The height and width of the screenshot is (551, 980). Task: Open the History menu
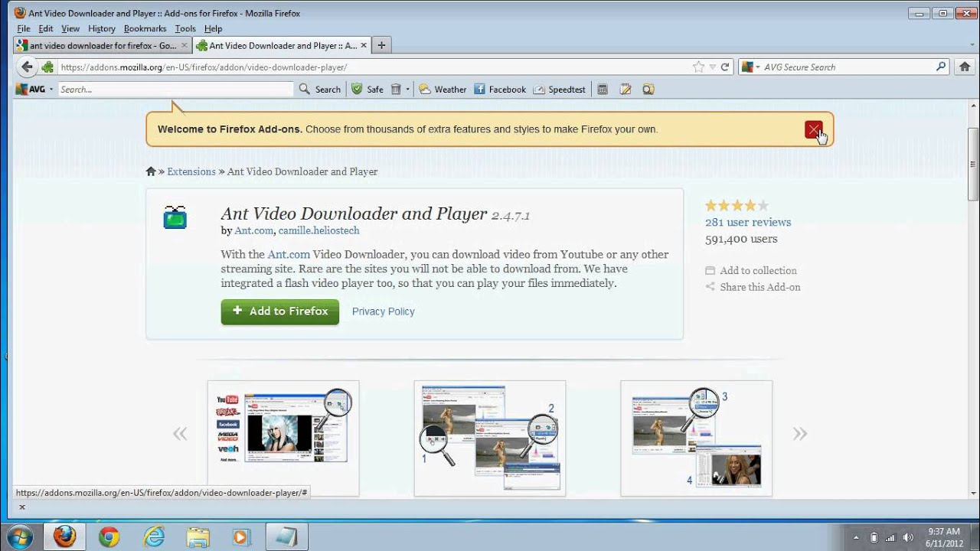point(102,28)
